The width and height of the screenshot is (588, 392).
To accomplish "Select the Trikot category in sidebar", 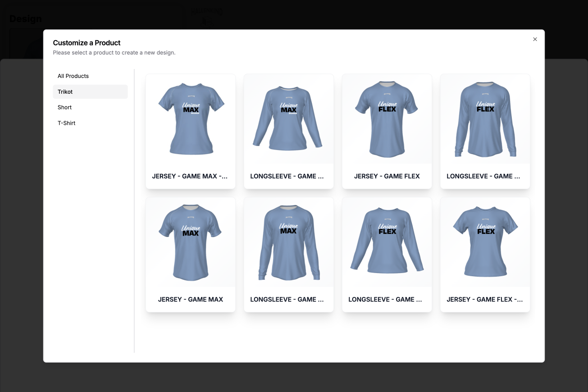I will click(65, 92).
